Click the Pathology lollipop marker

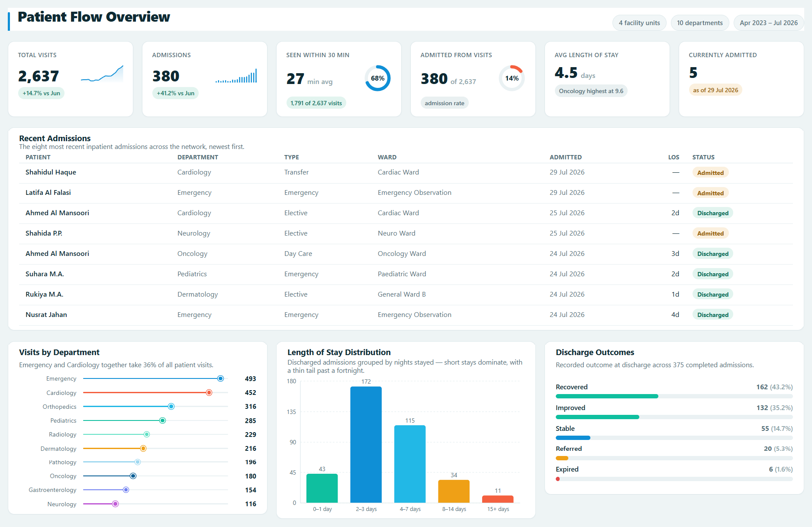(x=138, y=462)
